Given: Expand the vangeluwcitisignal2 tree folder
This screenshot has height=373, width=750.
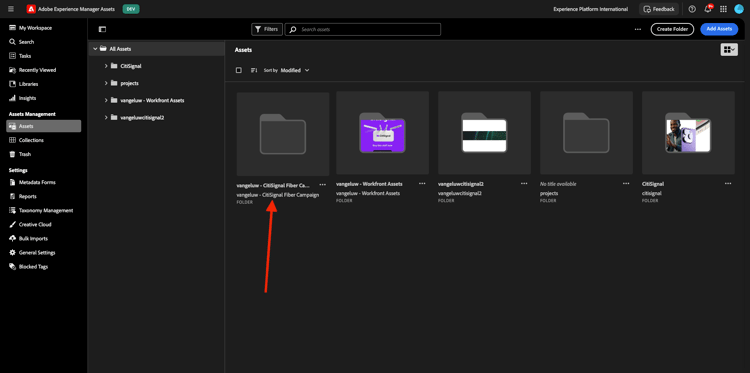Looking at the screenshot, I should 106,117.
